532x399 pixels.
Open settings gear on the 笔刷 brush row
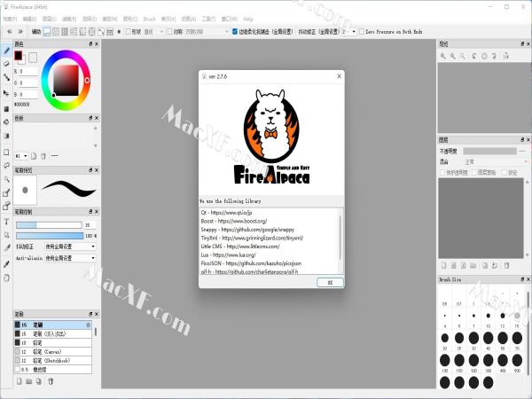(88, 325)
